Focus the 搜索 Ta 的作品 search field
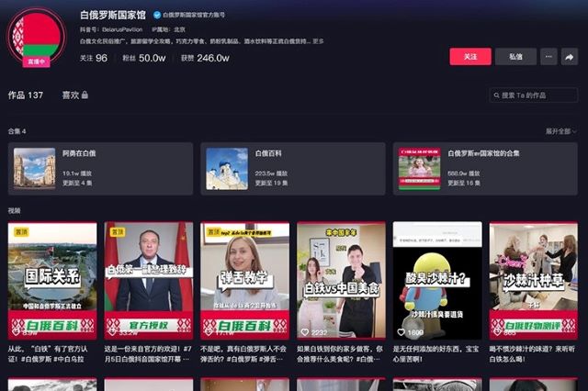The image size is (588, 391). point(533,95)
